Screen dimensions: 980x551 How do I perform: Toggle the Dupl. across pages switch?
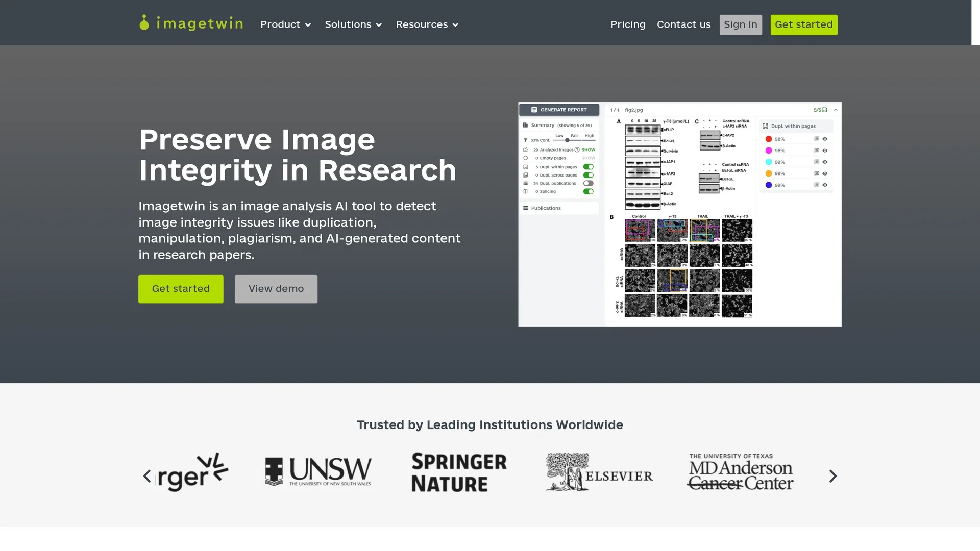click(589, 175)
